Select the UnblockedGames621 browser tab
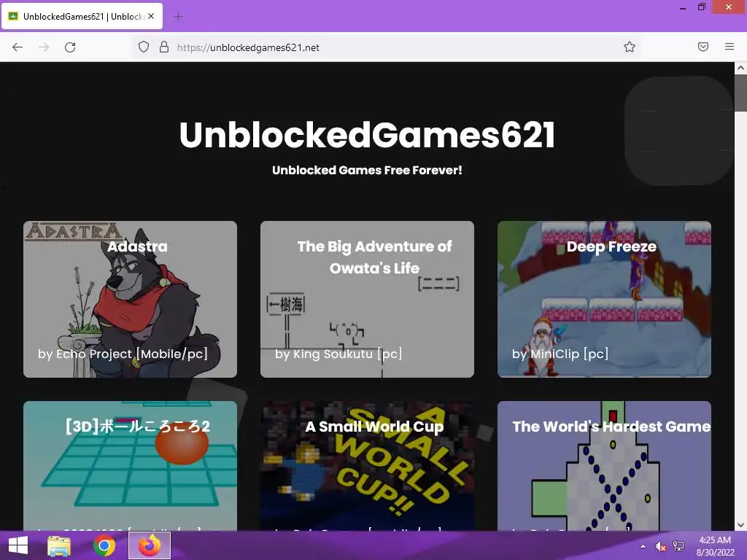This screenshot has width=747, height=560. 82,16
